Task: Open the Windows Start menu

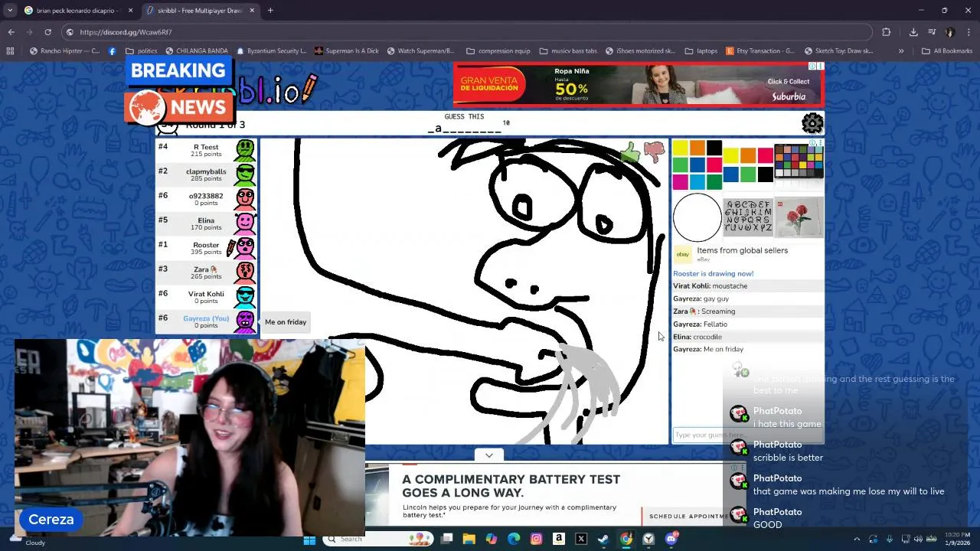Action: click(x=309, y=540)
